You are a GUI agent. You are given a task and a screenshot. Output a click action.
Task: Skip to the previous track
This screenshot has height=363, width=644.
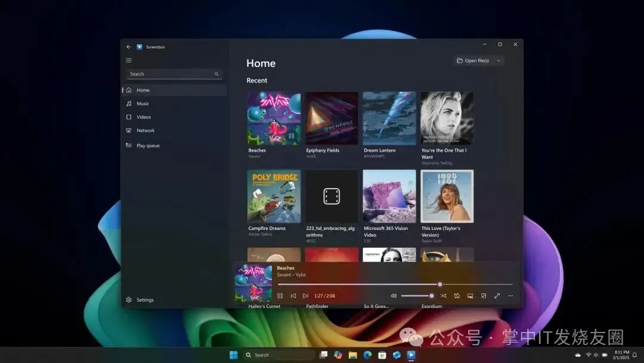pyautogui.click(x=293, y=296)
